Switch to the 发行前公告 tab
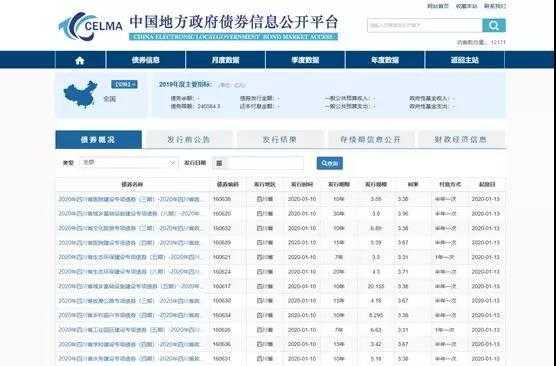The width and height of the screenshot is (556, 366). (189, 140)
